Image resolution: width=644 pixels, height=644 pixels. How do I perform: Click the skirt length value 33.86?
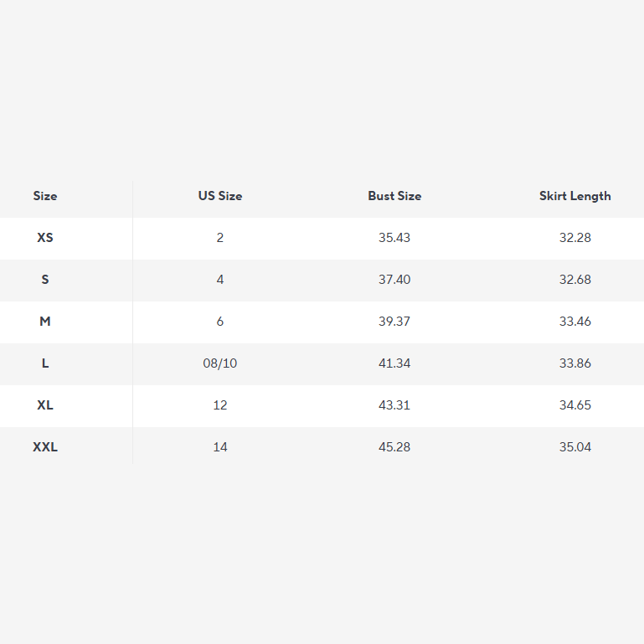click(x=575, y=363)
